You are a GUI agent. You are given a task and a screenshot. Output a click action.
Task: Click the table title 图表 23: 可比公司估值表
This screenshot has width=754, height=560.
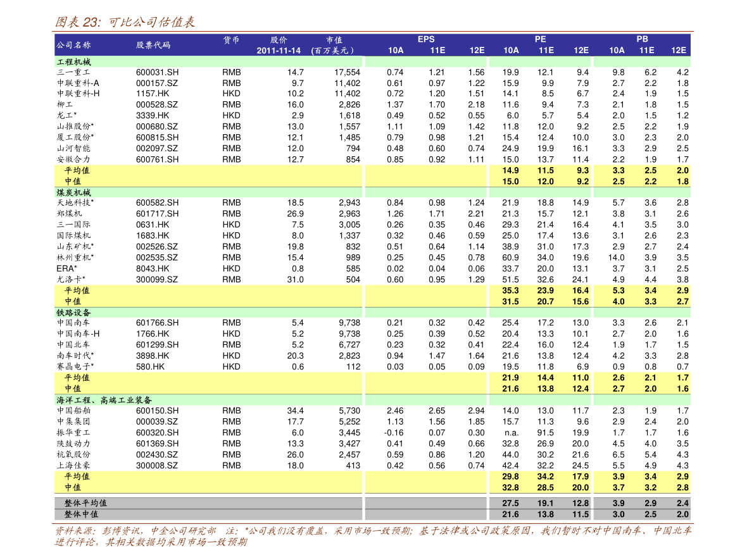(x=125, y=22)
